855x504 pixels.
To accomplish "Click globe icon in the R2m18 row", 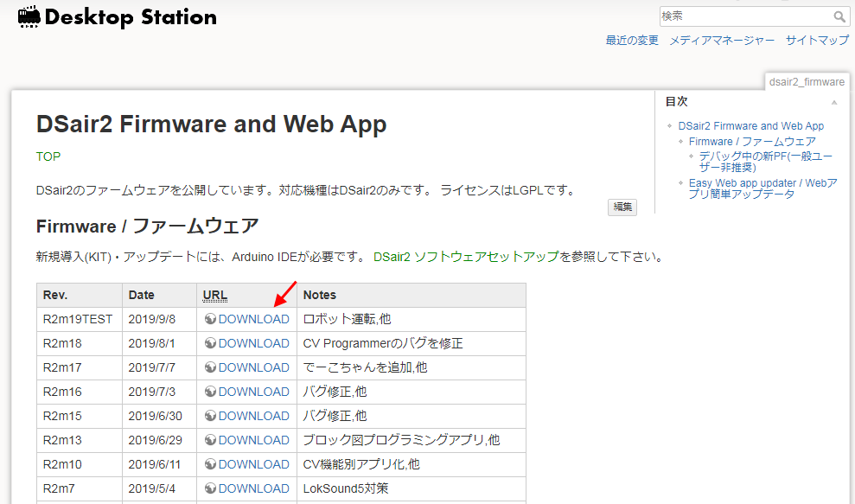I will click(210, 343).
